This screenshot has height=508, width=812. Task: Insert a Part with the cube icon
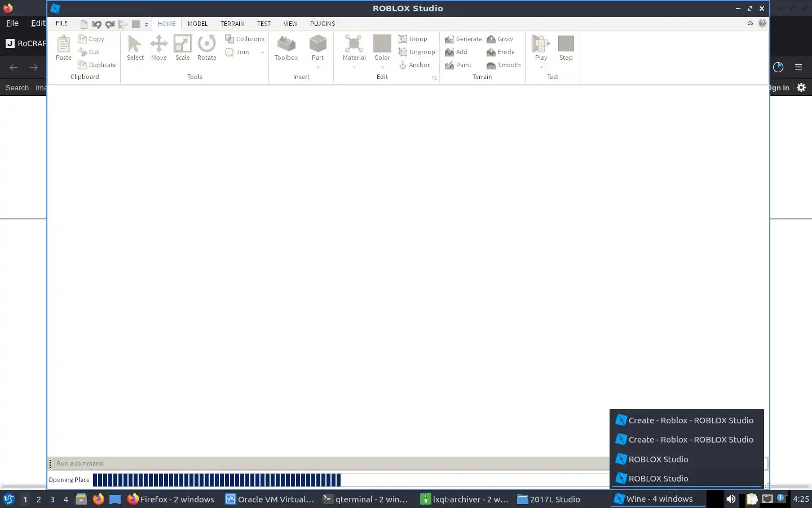(318, 43)
